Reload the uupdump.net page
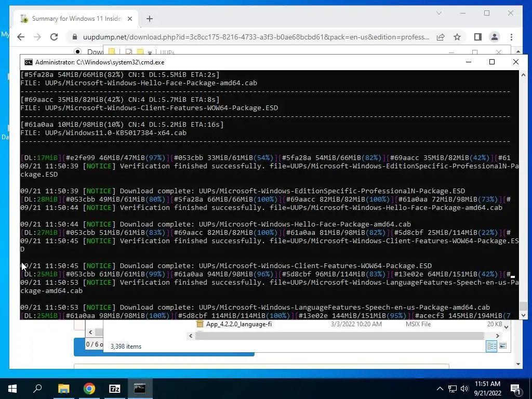The image size is (532, 399). (x=54, y=37)
